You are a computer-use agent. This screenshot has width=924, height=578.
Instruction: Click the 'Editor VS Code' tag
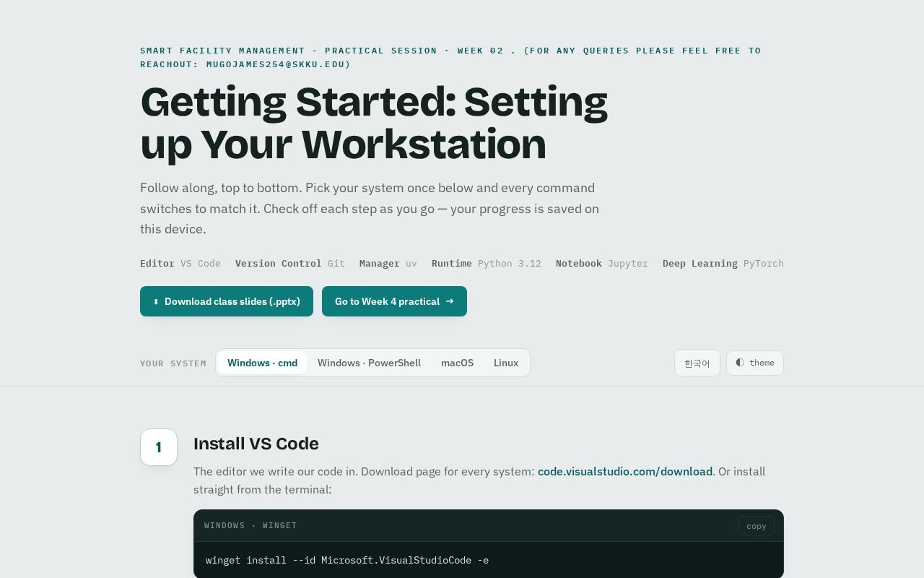180,263
